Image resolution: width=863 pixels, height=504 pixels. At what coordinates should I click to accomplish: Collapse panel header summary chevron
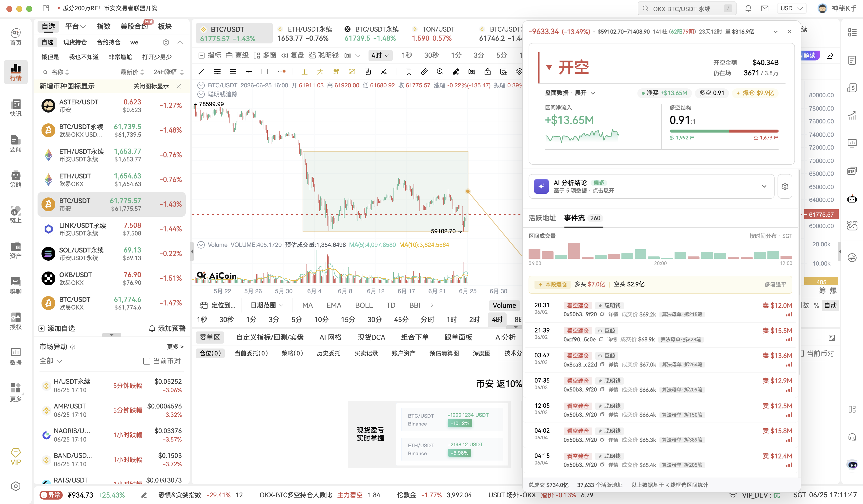(776, 32)
